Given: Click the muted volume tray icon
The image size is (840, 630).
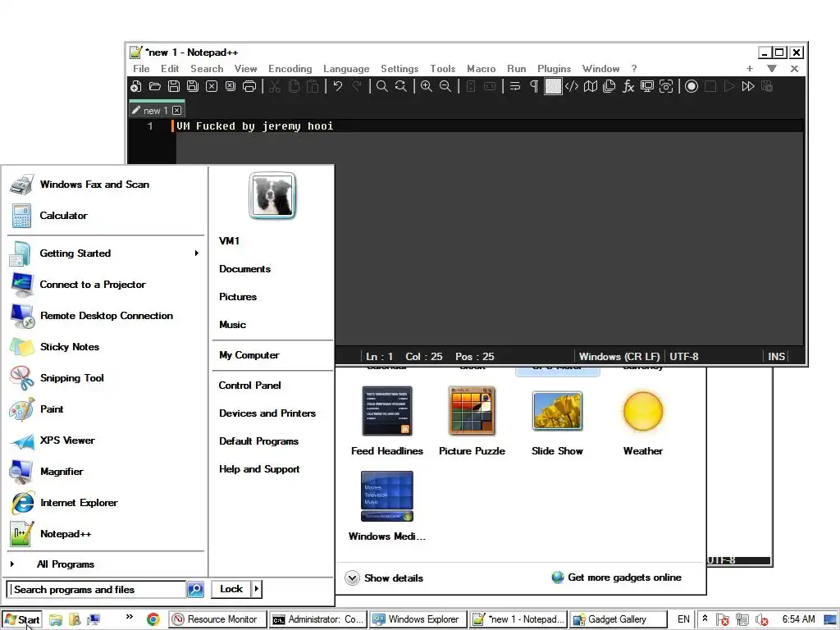Looking at the screenshot, I should coord(761,620).
